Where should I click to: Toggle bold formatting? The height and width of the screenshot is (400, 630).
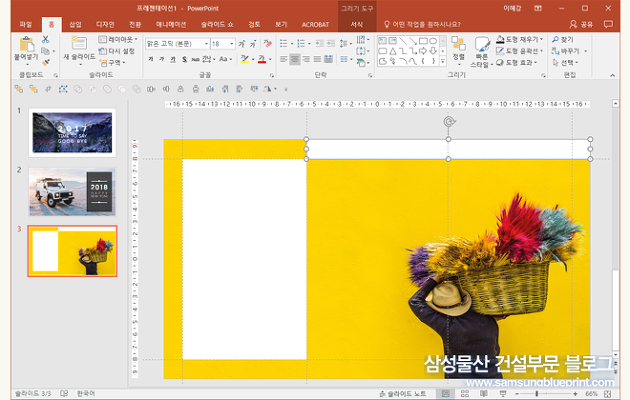[151, 59]
